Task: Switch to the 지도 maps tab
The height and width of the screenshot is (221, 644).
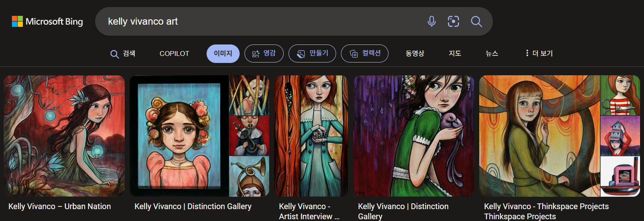Action: point(455,54)
